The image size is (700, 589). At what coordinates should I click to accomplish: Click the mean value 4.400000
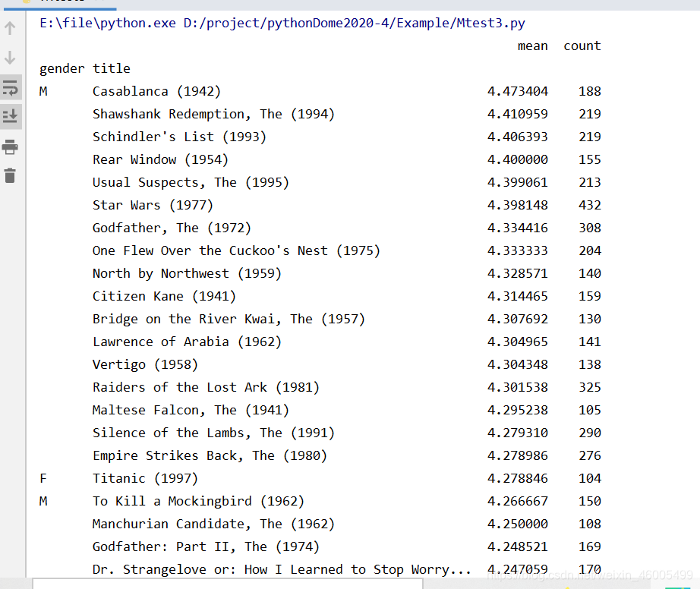point(518,159)
